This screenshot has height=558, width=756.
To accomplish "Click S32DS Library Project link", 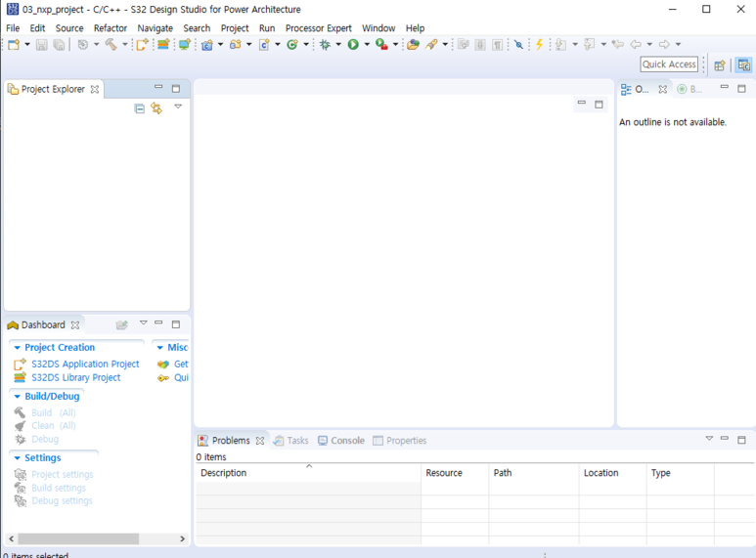I will pyautogui.click(x=76, y=378).
